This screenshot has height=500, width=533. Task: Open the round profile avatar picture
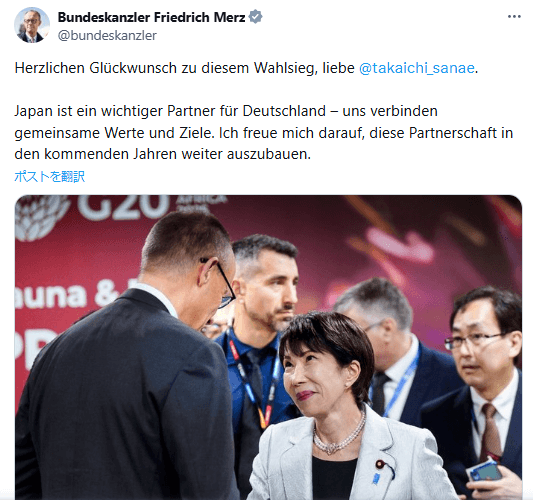click(x=32, y=25)
